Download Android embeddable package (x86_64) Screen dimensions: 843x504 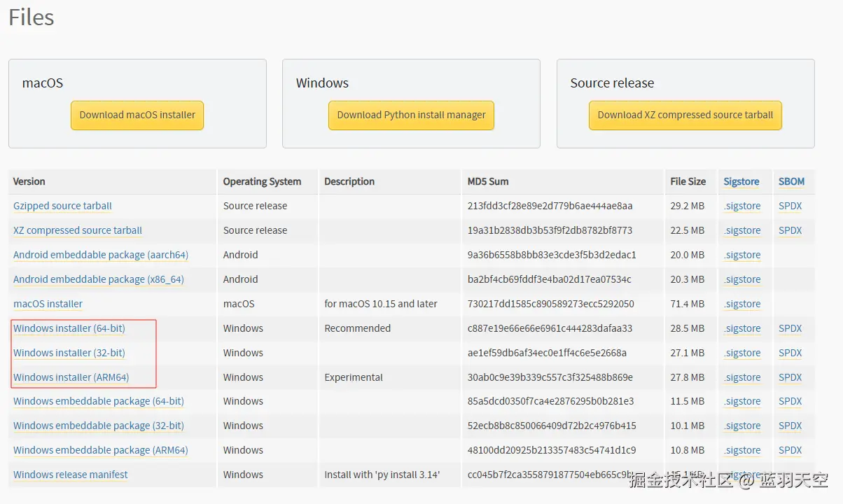point(99,279)
